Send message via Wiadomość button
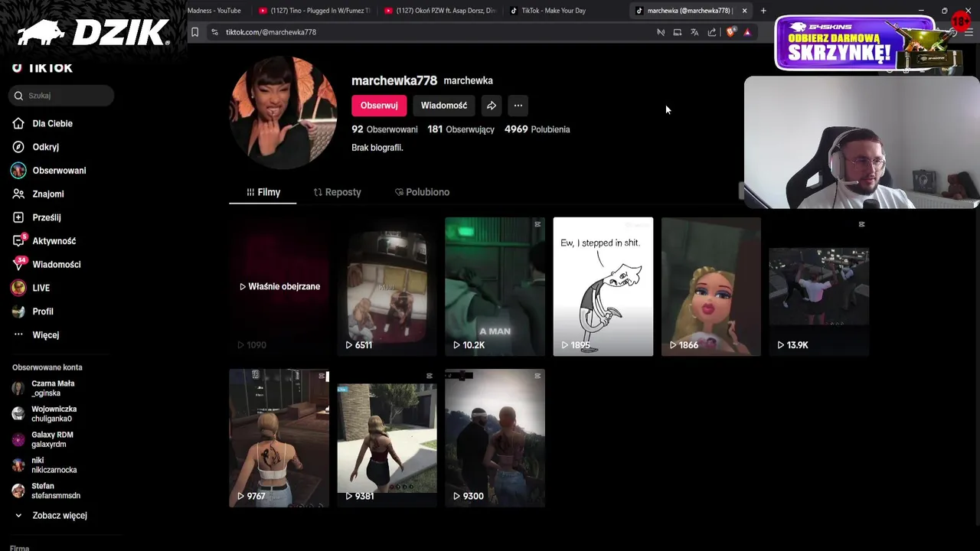 [x=444, y=106]
